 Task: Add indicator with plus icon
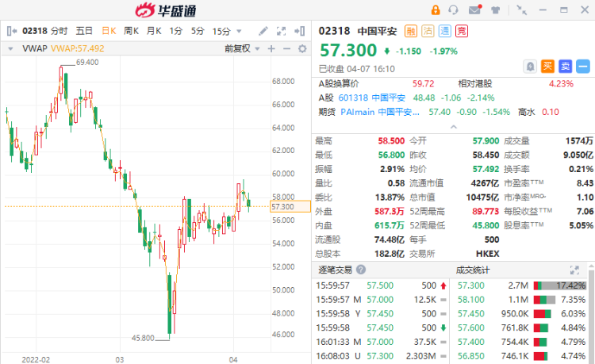(271, 48)
